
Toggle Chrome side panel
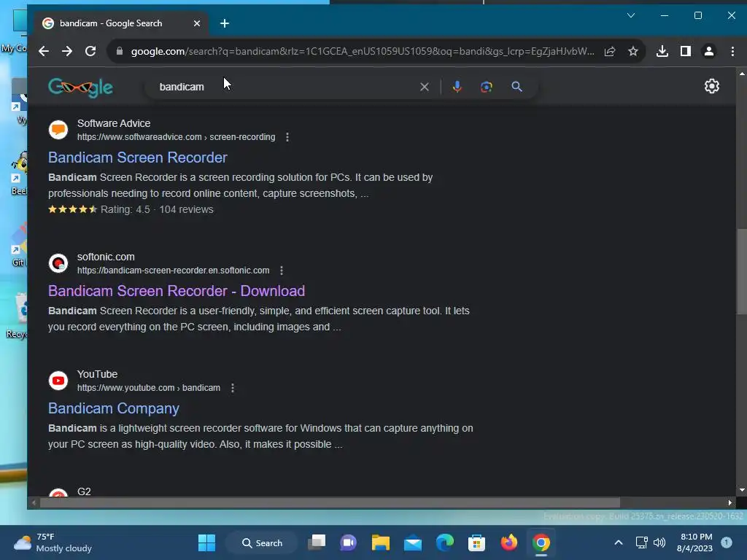[686, 52]
